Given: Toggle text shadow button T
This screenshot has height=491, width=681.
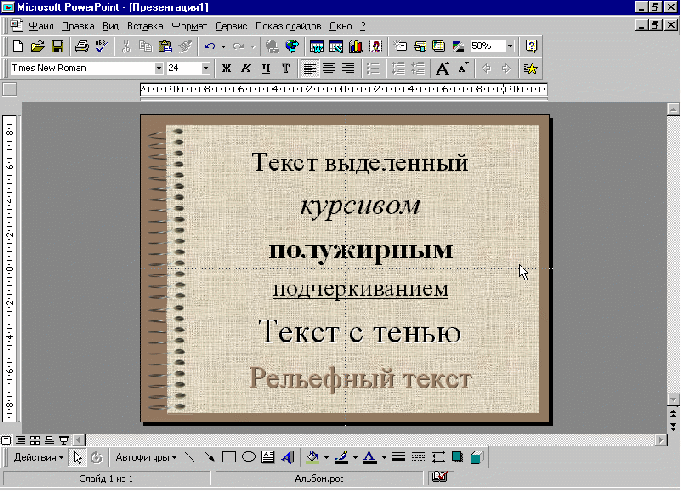Looking at the screenshot, I should coord(286,68).
